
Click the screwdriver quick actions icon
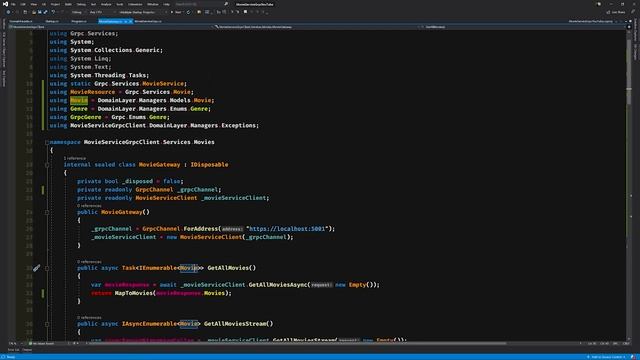coord(36,268)
